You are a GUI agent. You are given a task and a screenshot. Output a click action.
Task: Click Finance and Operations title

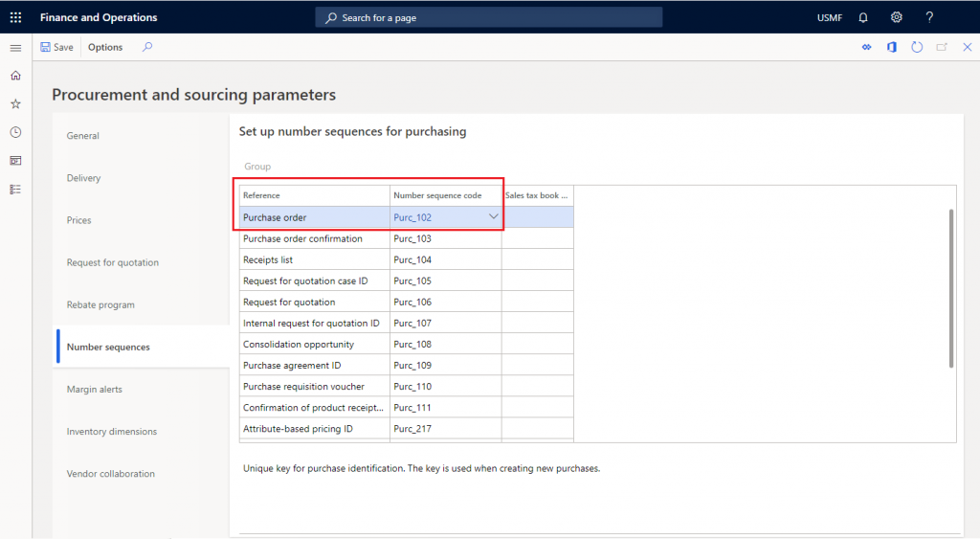click(x=99, y=17)
